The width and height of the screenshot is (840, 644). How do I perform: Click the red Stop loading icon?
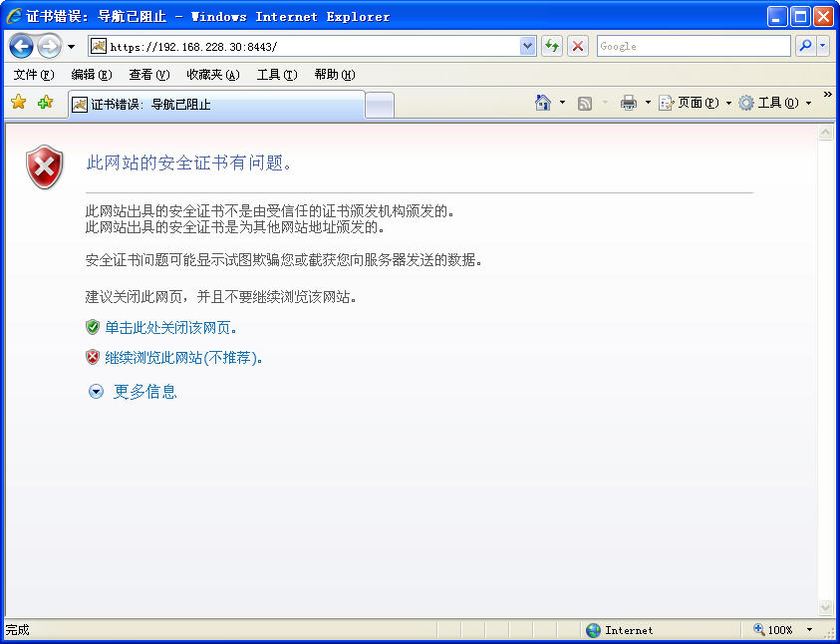click(578, 47)
